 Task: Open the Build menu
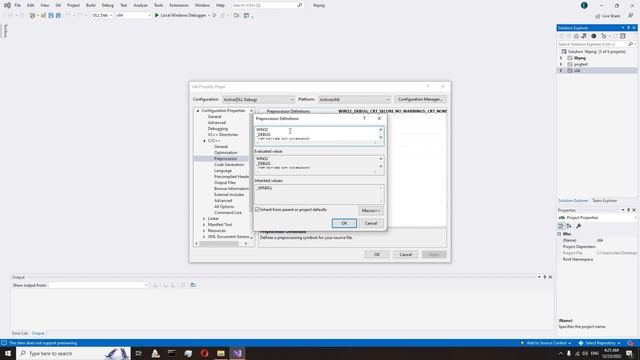point(91,5)
